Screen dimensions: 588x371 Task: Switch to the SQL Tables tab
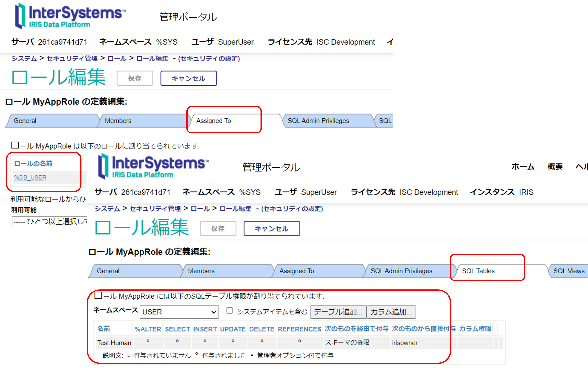[x=478, y=271]
